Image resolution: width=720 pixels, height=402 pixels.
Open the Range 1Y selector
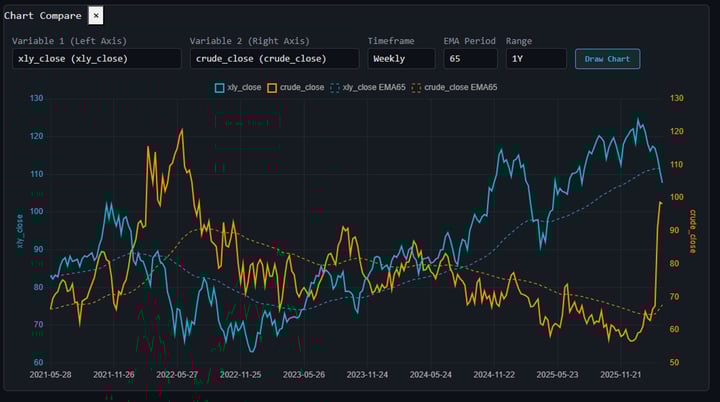pyautogui.click(x=536, y=59)
